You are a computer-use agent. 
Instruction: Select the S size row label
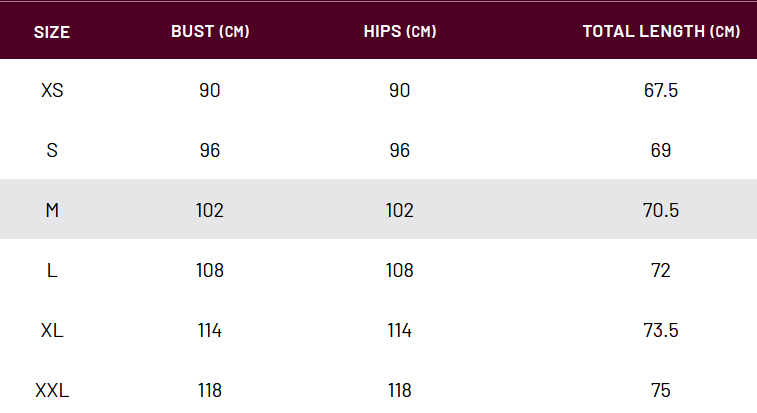coord(52,150)
